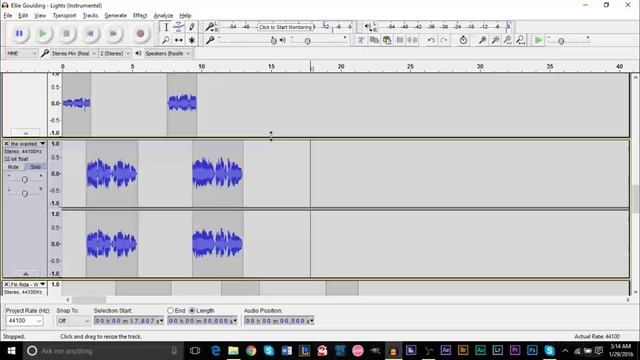The height and width of the screenshot is (360, 640).
Task: Adjust the wanted track gain slider
Action: click(24, 179)
